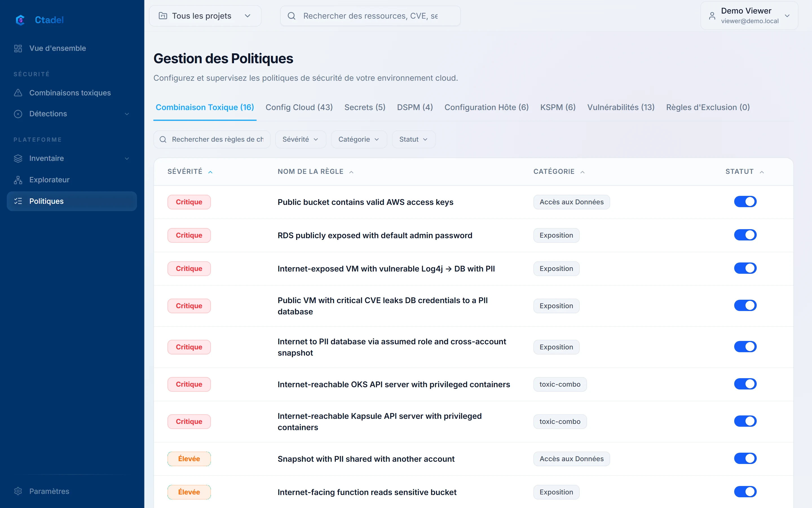Click the project folder icon in selector
This screenshot has height=508, width=812.
(163, 16)
